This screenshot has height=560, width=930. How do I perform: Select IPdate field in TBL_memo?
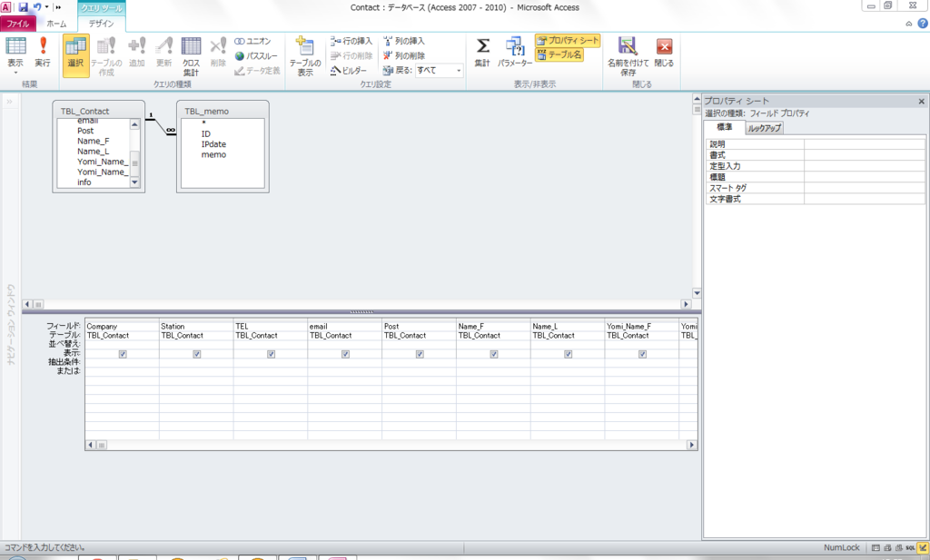click(213, 144)
